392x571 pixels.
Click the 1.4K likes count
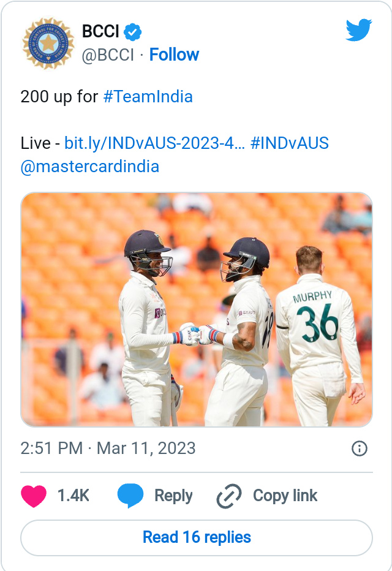(x=73, y=496)
